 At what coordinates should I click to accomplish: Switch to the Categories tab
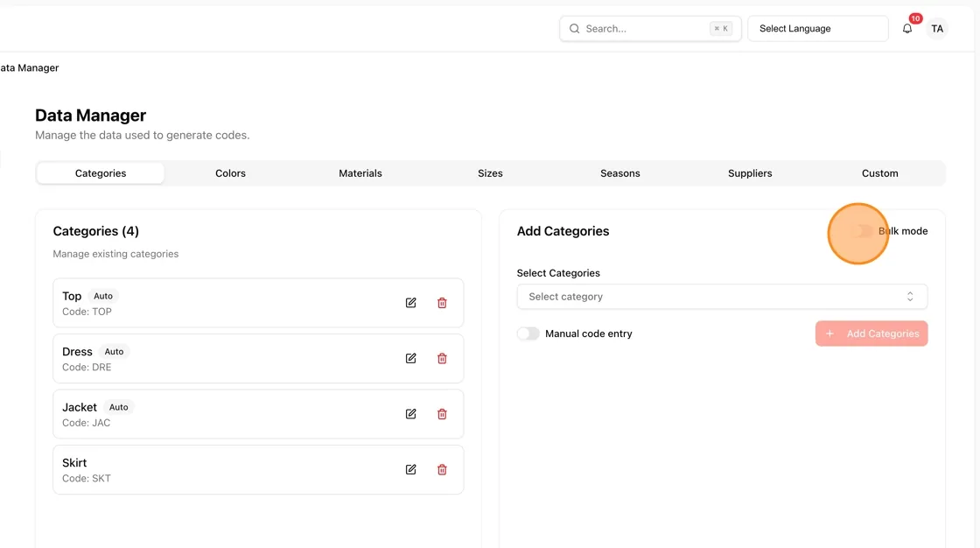coord(101,173)
